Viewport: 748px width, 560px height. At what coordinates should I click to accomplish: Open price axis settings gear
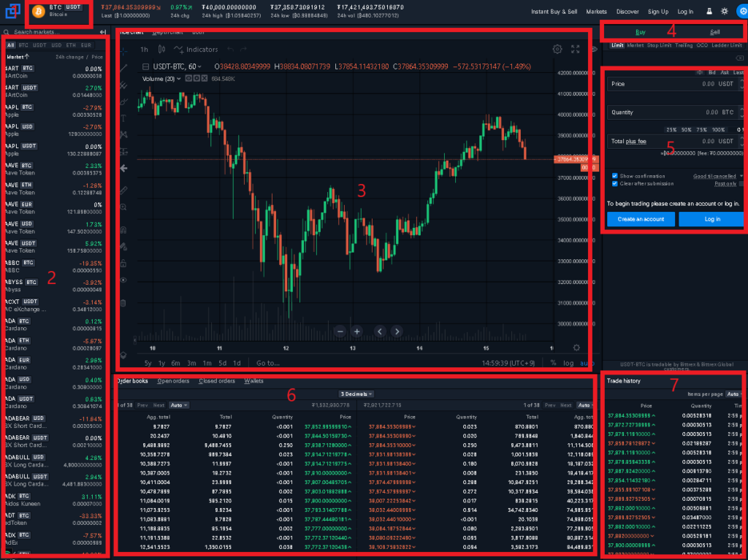(x=576, y=348)
